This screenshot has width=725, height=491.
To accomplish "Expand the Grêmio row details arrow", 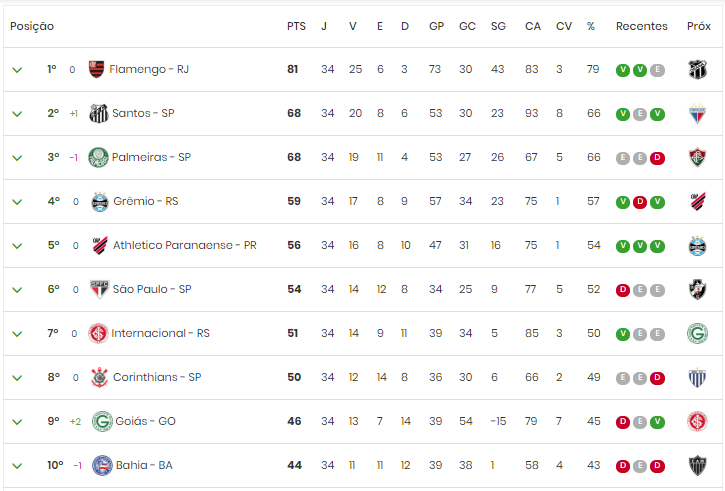I will (x=17, y=202).
